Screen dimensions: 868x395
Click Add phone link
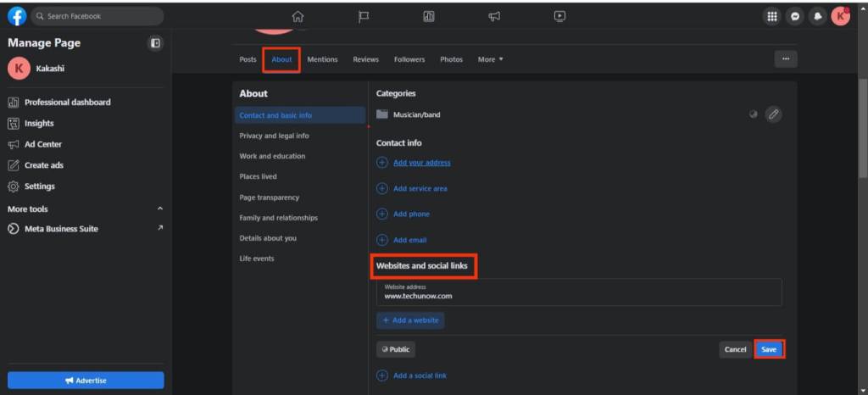click(x=411, y=214)
